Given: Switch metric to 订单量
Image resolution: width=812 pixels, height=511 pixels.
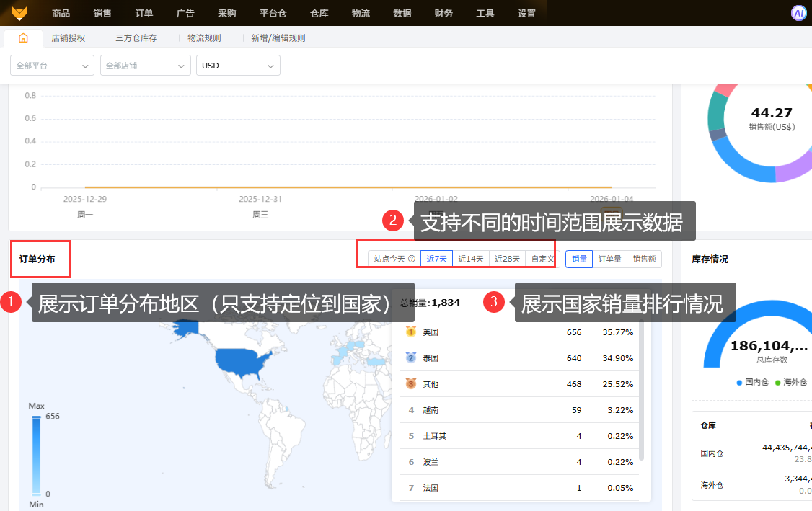Looking at the screenshot, I should (609, 259).
